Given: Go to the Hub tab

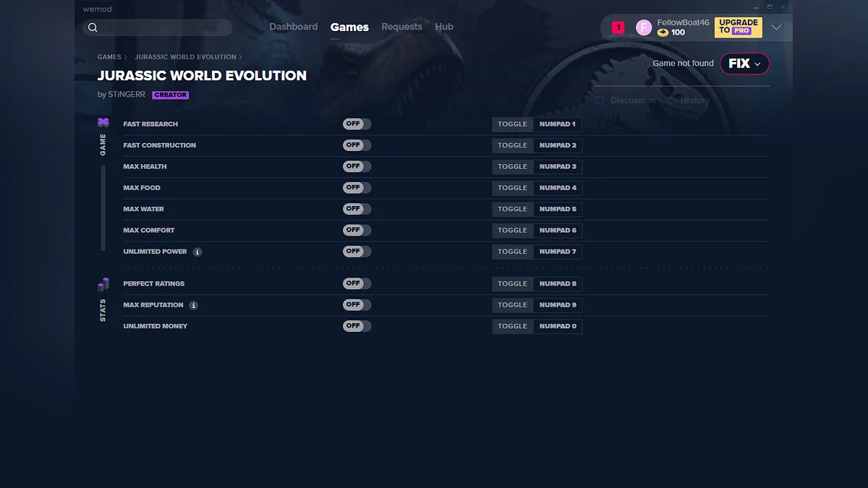Looking at the screenshot, I should click(444, 27).
